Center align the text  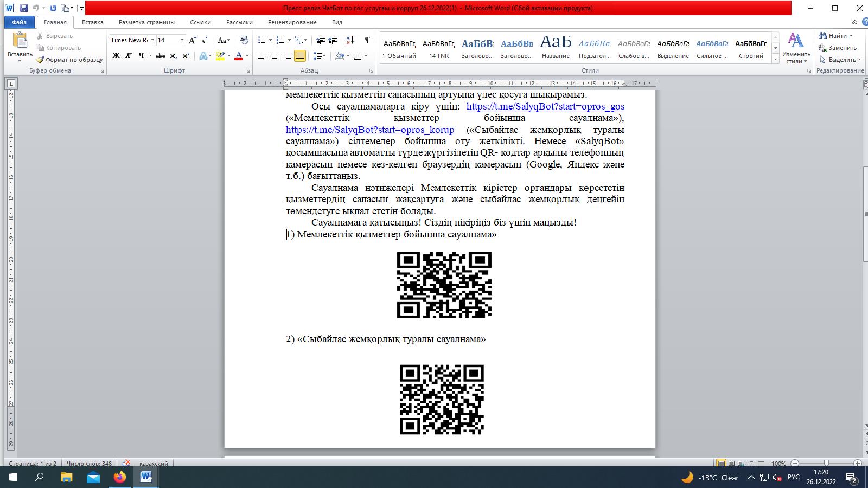click(275, 56)
